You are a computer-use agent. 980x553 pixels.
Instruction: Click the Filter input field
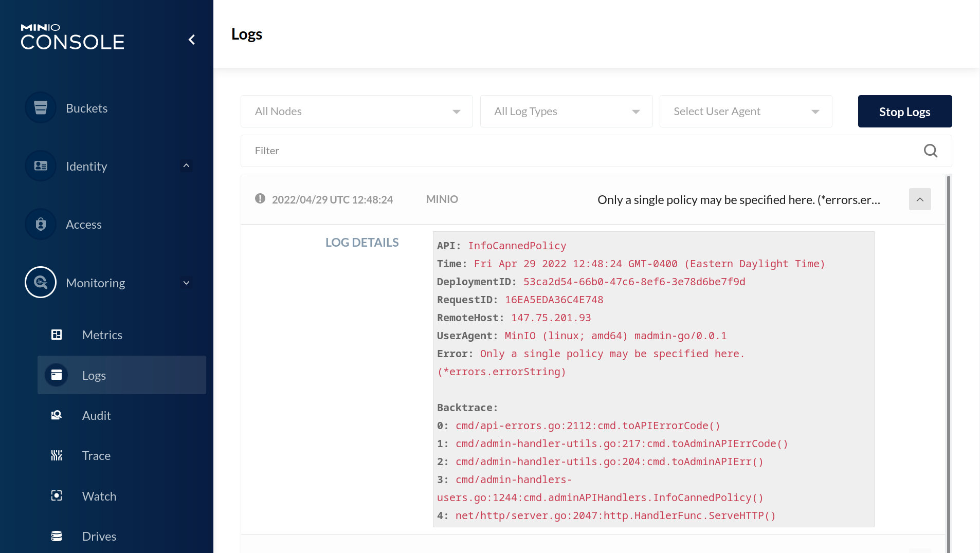pyautogui.click(x=596, y=151)
